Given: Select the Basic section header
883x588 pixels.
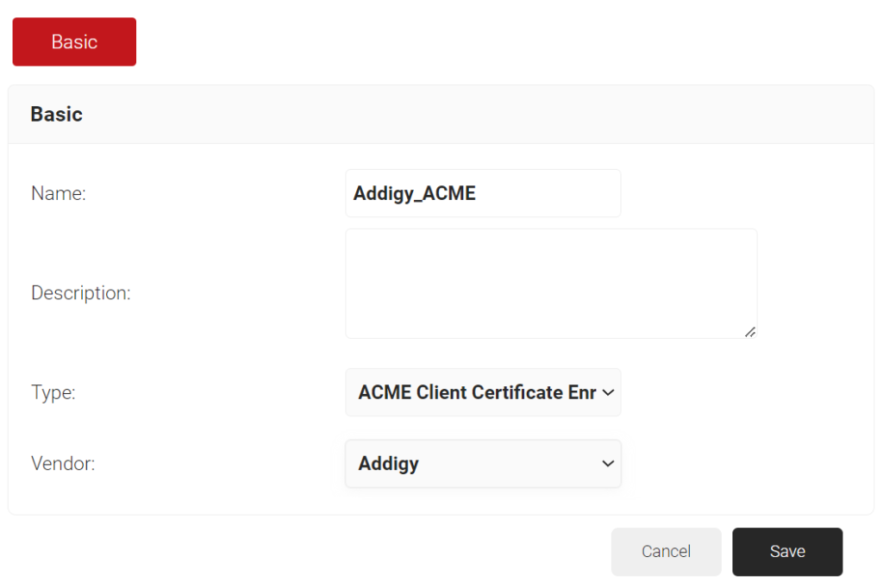Looking at the screenshot, I should tap(56, 113).
